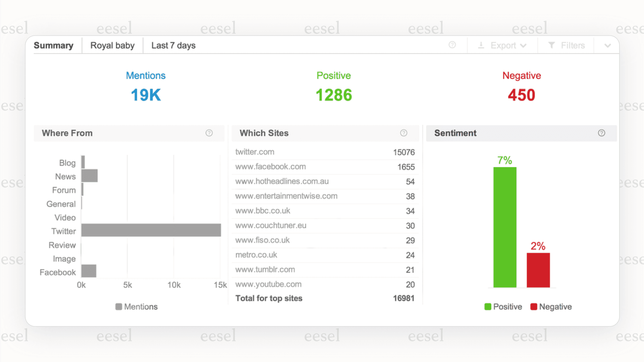Viewport: 644px width, 362px height.
Task: Click the download icon on Export
Action: pyautogui.click(x=481, y=45)
